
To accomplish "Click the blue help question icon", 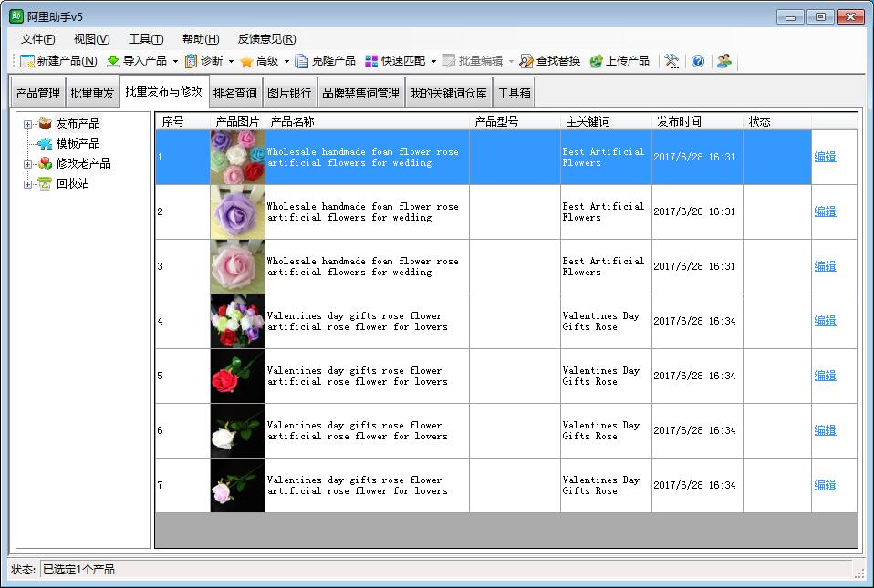I will [x=697, y=61].
